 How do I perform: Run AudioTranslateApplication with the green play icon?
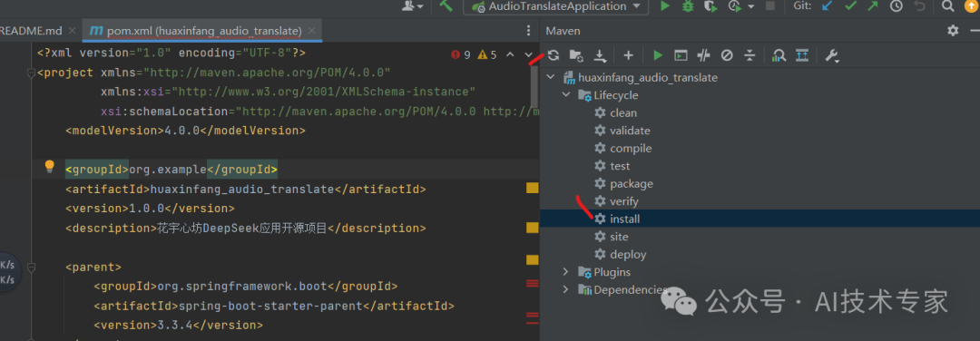pyautogui.click(x=665, y=6)
